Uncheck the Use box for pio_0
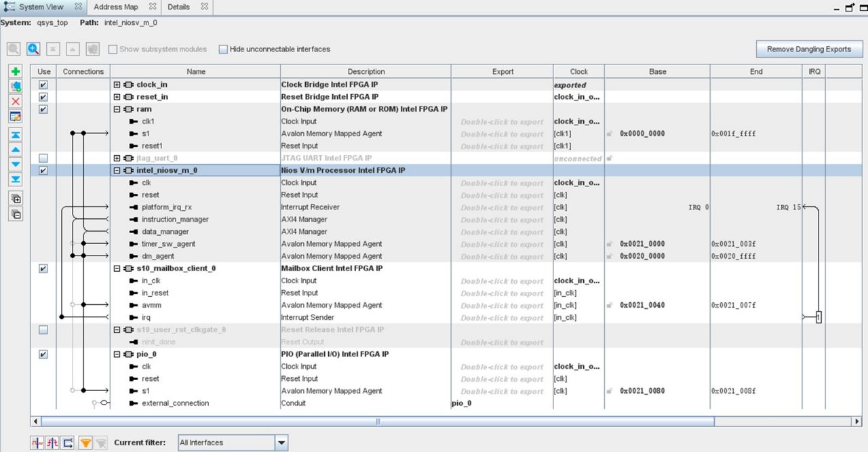The height and width of the screenshot is (452, 868). pos(43,354)
